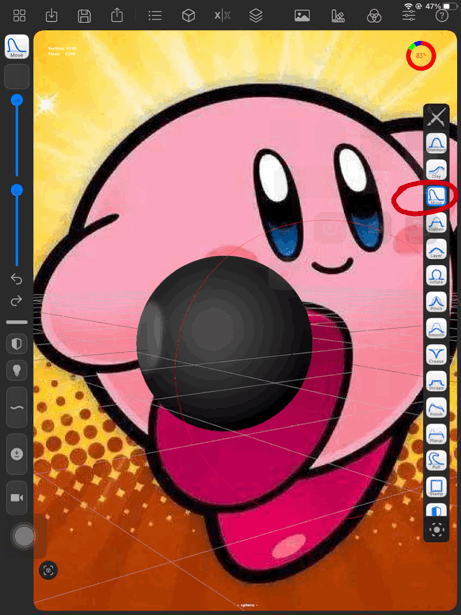
Task: Open the sliders settings icon
Action: (408, 16)
